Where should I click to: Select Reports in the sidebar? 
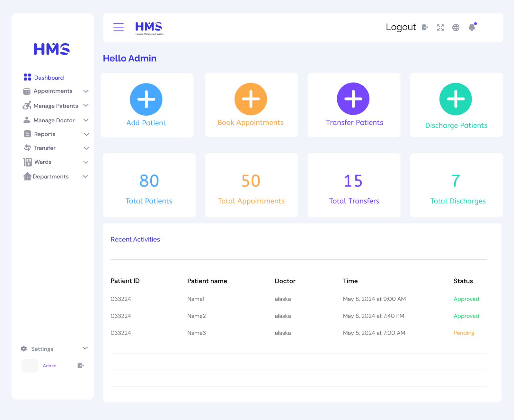point(44,134)
